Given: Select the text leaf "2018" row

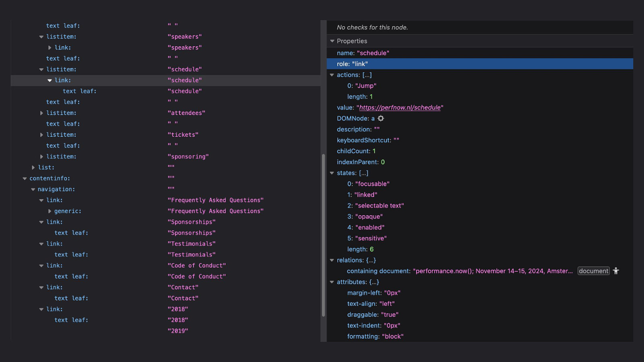Looking at the screenshot, I should click(165, 320).
